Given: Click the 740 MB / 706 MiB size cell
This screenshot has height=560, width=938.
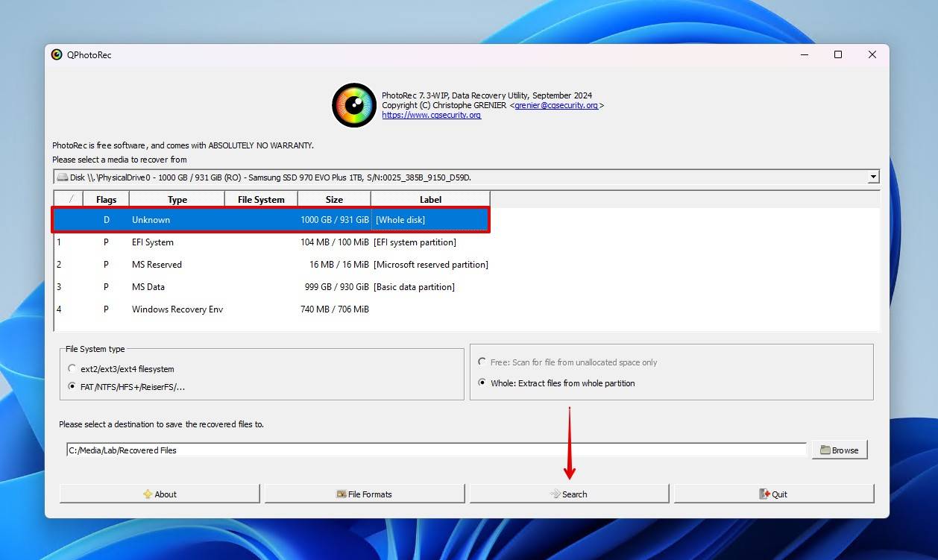Looking at the screenshot, I should (x=334, y=309).
